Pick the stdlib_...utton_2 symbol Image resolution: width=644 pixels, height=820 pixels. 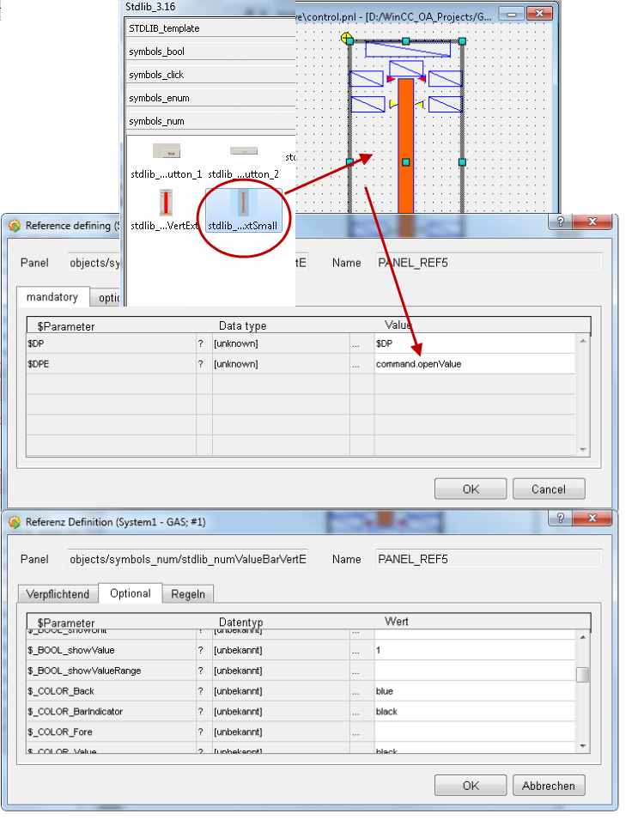click(x=244, y=150)
